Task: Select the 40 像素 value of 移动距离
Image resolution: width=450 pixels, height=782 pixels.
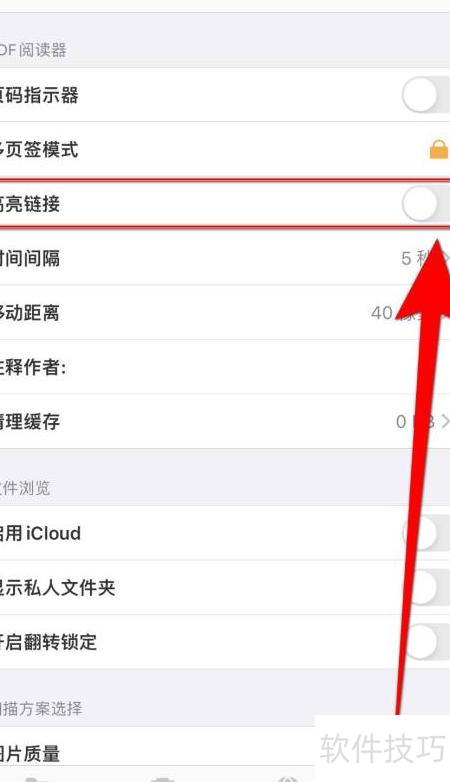Action: (x=398, y=313)
